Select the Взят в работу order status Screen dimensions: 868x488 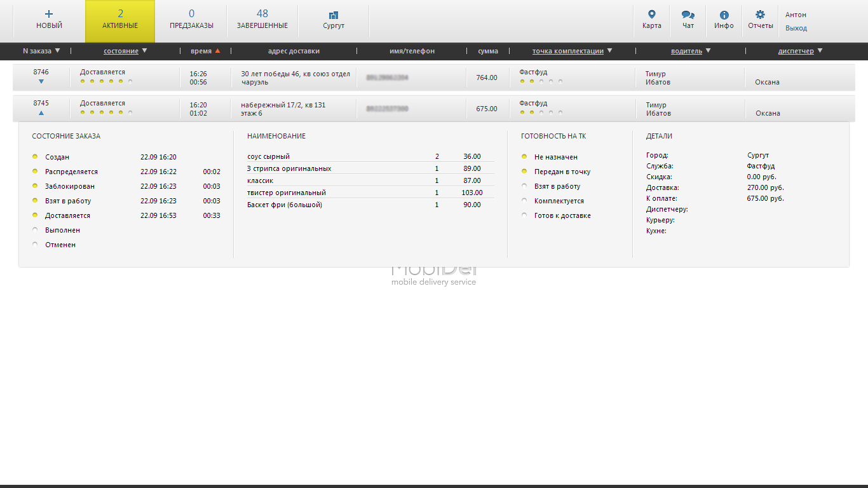(x=35, y=200)
